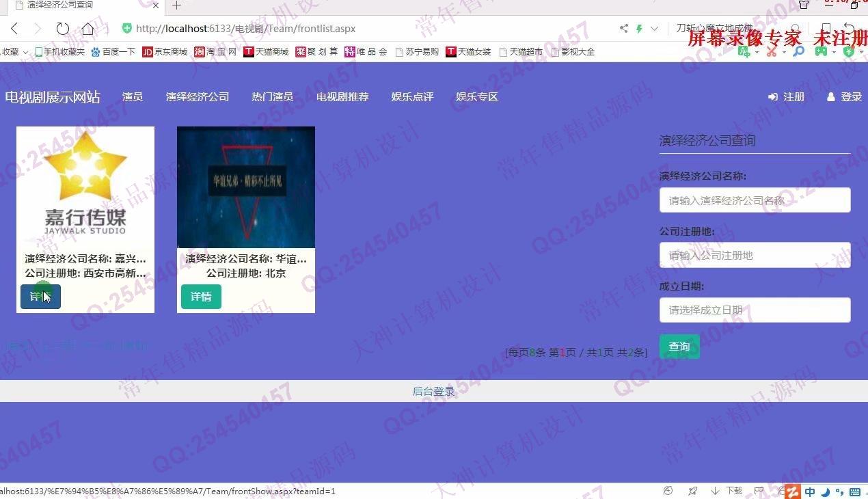Click the 成立日期 date field
The width and height of the screenshot is (868, 499).
755,310
